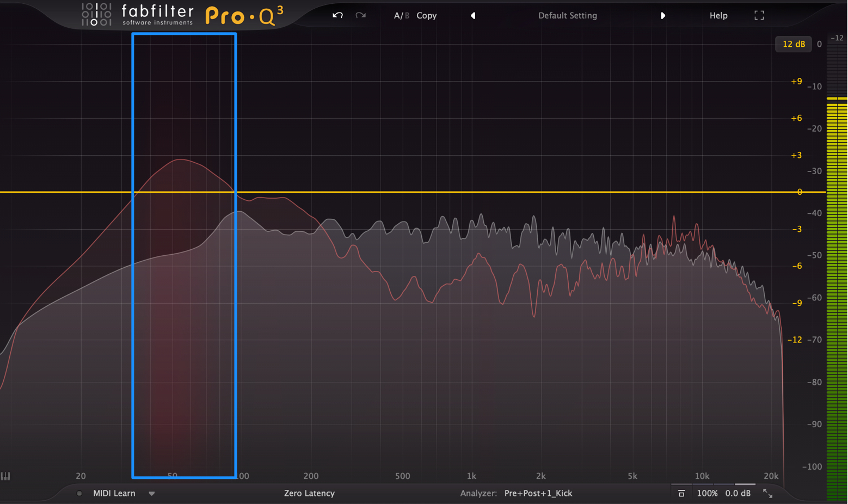848x504 pixels.
Task: Open the 12 dB display range selector
Action: click(x=794, y=44)
